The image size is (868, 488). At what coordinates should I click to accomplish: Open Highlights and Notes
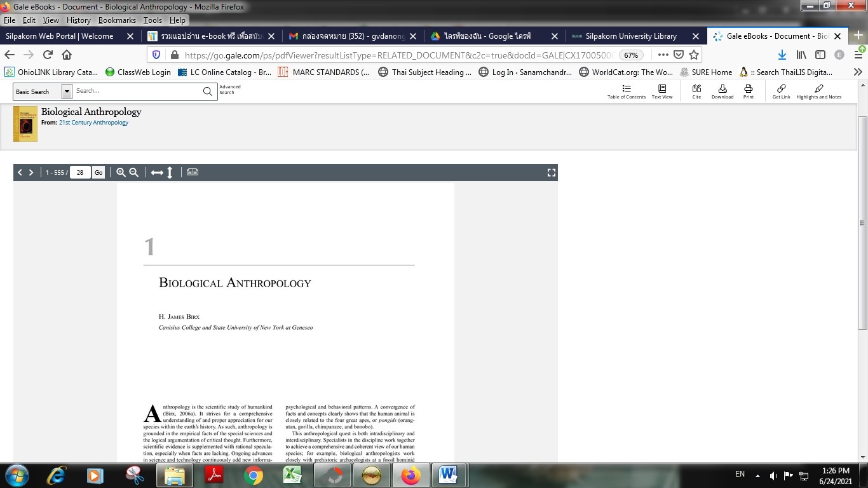[x=818, y=91]
